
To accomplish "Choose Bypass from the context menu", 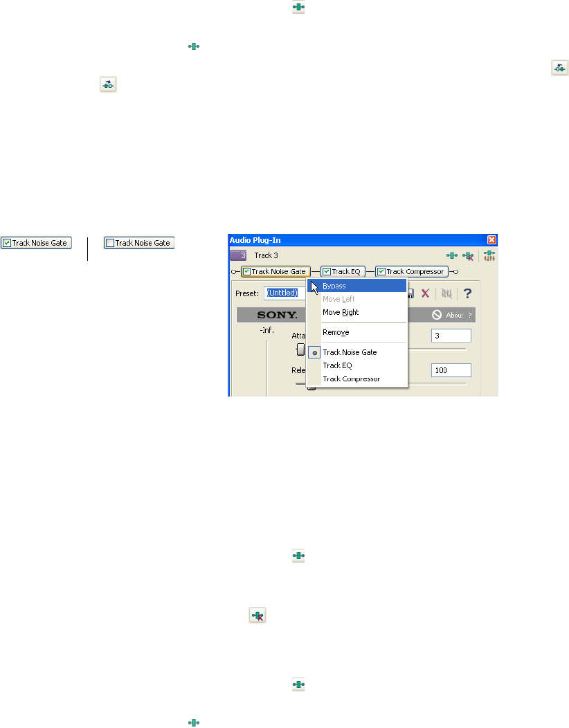I will click(356, 286).
